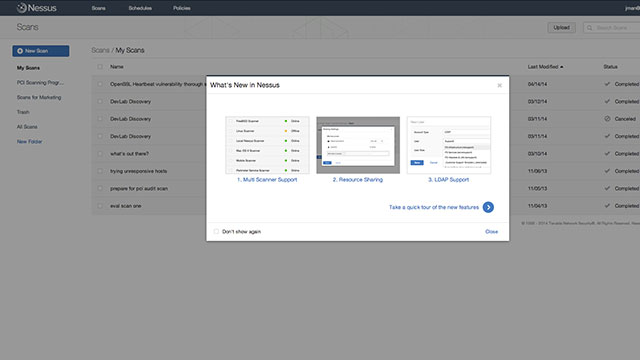Viewport: 640px width, 360px height.
Task: Open the Scans menu in the top navigation
Action: pyautogui.click(x=98, y=8)
